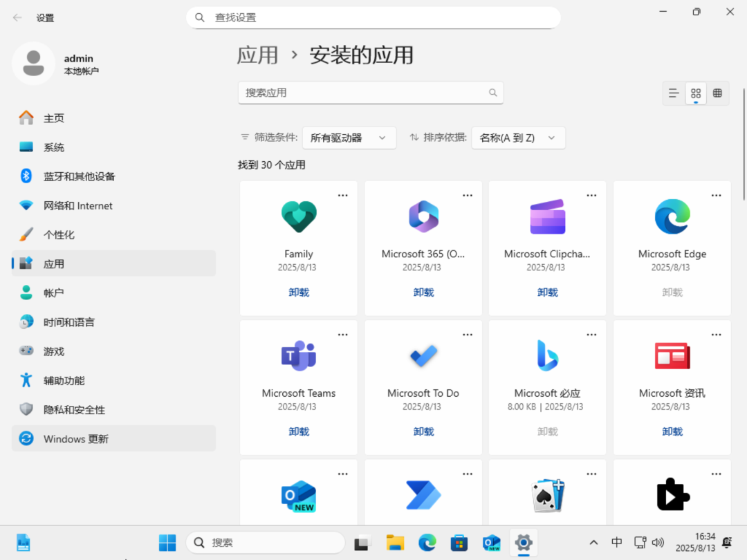Viewport: 747px width, 560px height.
Task: Click 卸载 under Microsoft 资讯
Action: point(672,431)
